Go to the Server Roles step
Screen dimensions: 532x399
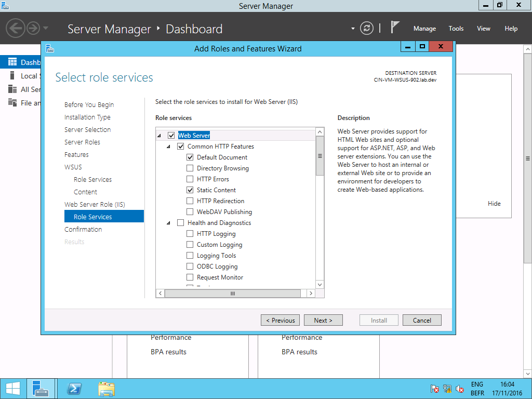(82, 142)
